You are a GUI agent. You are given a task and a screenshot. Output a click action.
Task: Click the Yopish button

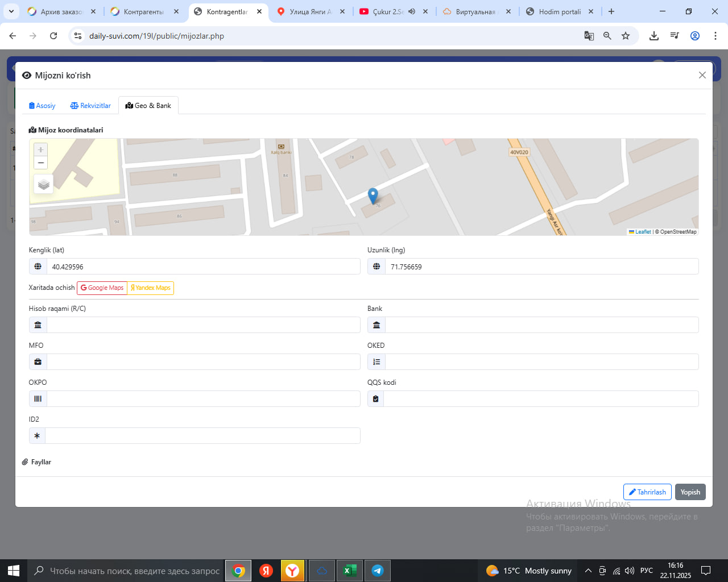[690, 492]
